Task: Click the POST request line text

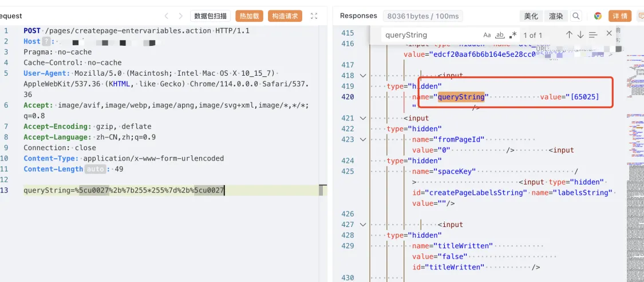Action: (136, 30)
